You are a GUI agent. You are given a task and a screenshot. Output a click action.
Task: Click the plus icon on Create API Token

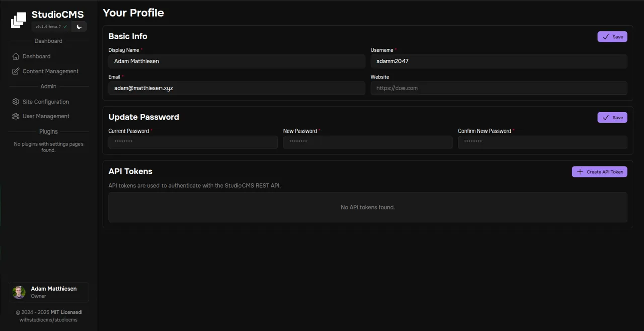[579, 172]
